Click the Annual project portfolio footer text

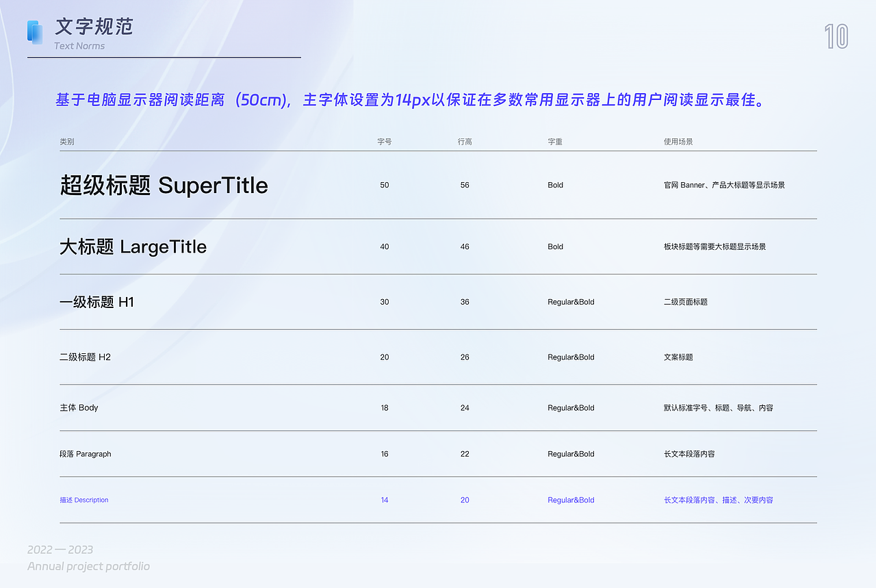point(88,566)
